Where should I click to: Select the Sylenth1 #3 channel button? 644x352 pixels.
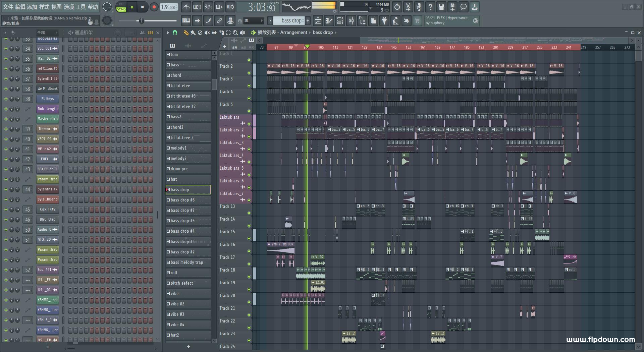click(47, 79)
